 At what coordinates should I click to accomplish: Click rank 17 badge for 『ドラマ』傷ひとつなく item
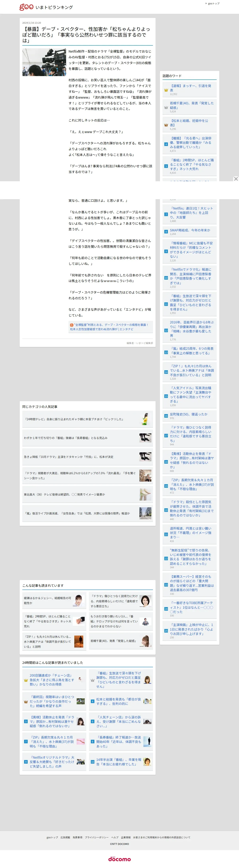tap(166, 436)
